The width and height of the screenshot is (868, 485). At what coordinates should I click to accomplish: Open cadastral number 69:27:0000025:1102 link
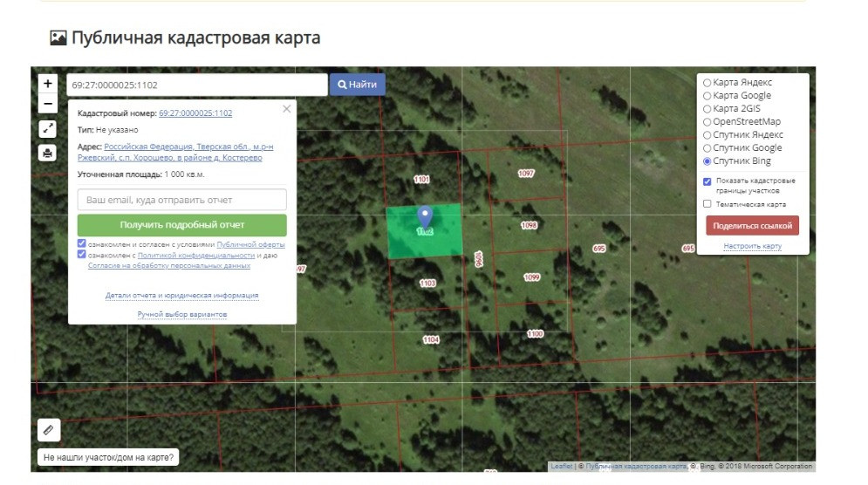pos(195,113)
